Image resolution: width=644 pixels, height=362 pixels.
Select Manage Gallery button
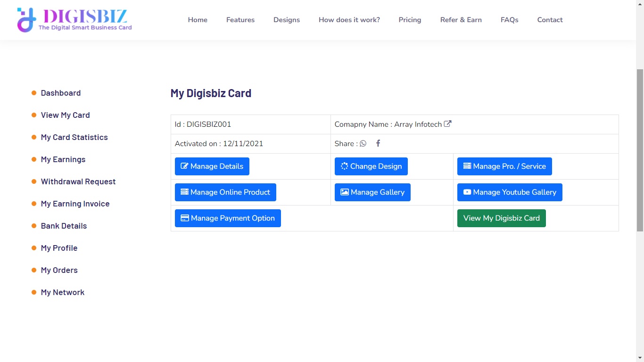pyautogui.click(x=372, y=192)
